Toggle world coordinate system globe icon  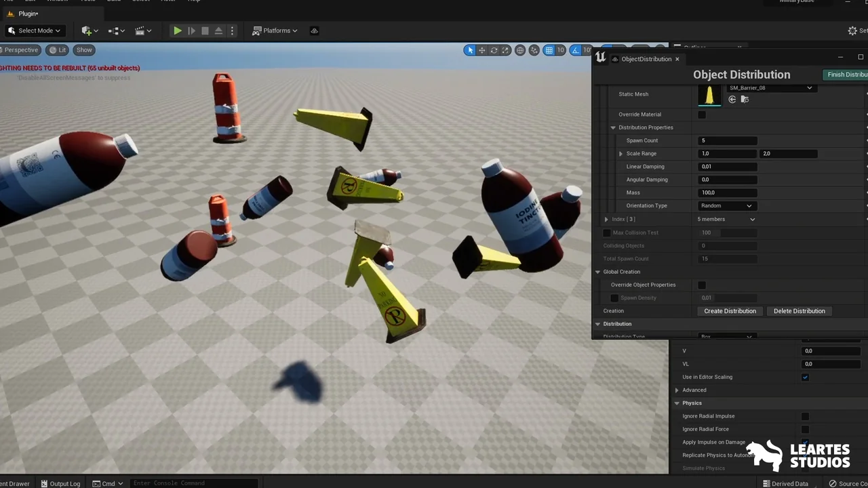tap(520, 50)
